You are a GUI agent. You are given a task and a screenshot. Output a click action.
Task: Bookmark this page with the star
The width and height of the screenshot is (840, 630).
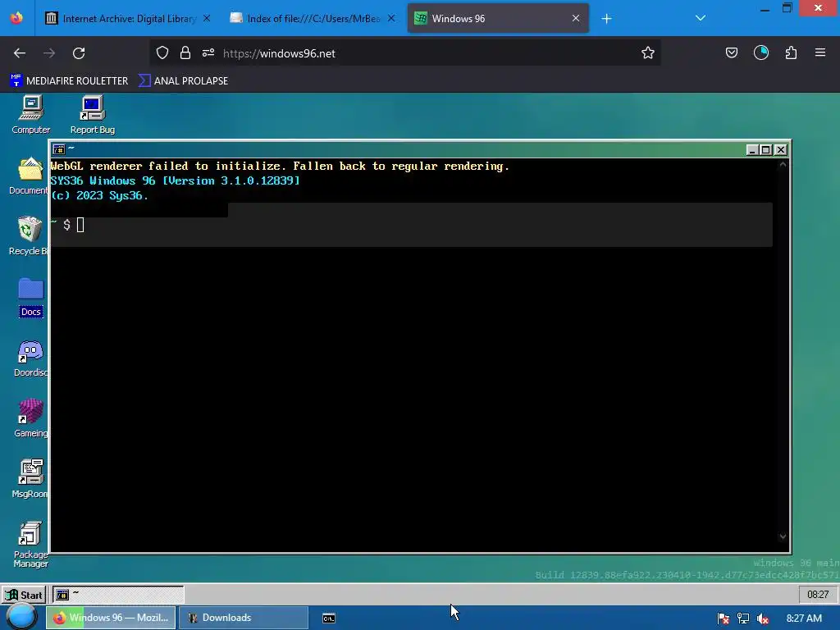(648, 53)
